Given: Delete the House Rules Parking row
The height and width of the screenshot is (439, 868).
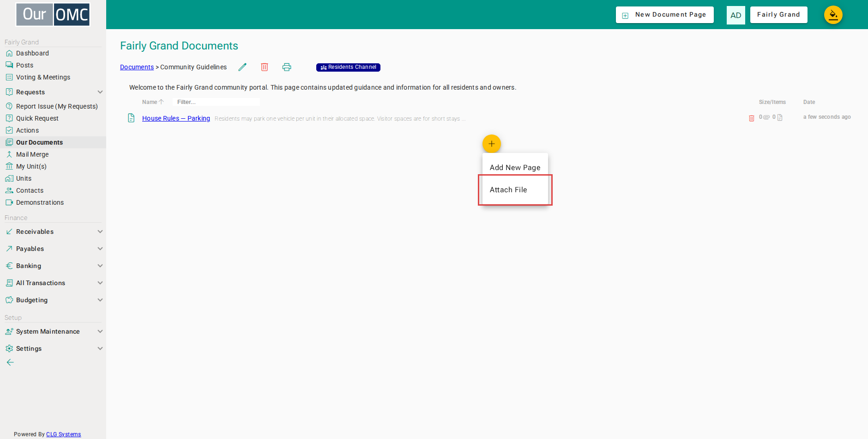Looking at the screenshot, I should pos(752,118).
